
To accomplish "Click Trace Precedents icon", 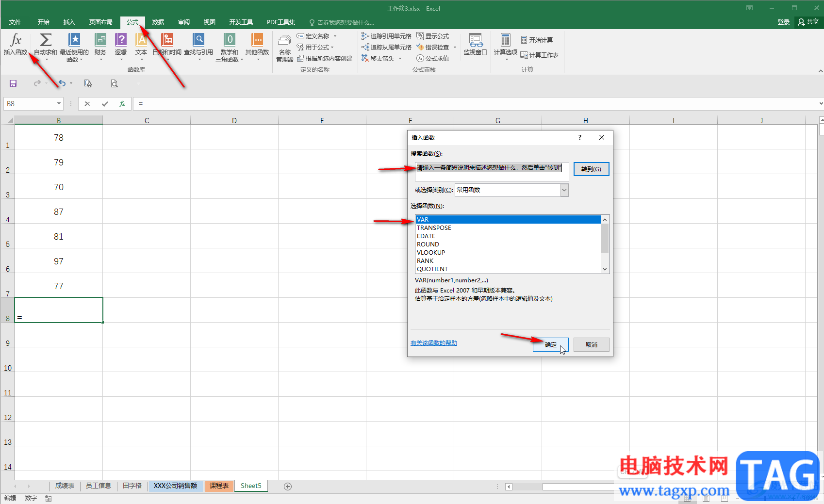I will coord(365,36).
